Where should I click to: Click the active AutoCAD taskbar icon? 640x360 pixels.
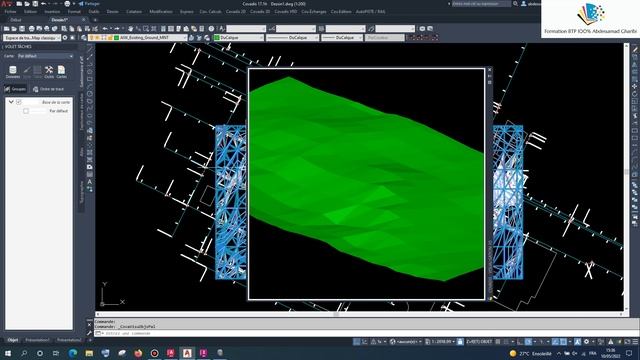click(x=187, y=353)
